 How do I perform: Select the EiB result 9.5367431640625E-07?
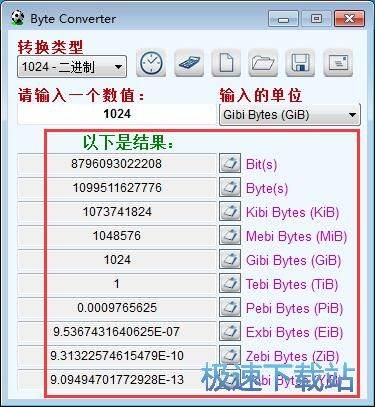point(117,332)
